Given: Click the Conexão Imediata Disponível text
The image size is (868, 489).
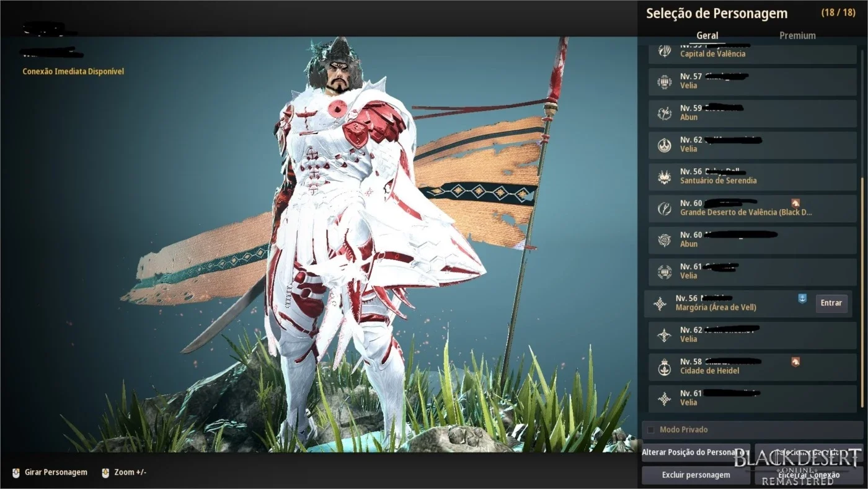Looking at the screenshot, I should (73, 71).
